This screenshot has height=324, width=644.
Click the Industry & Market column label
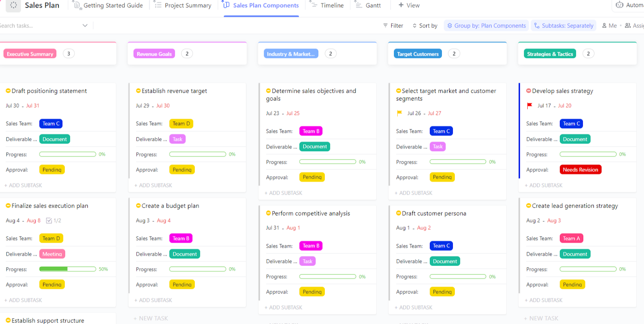pos(291,54)
